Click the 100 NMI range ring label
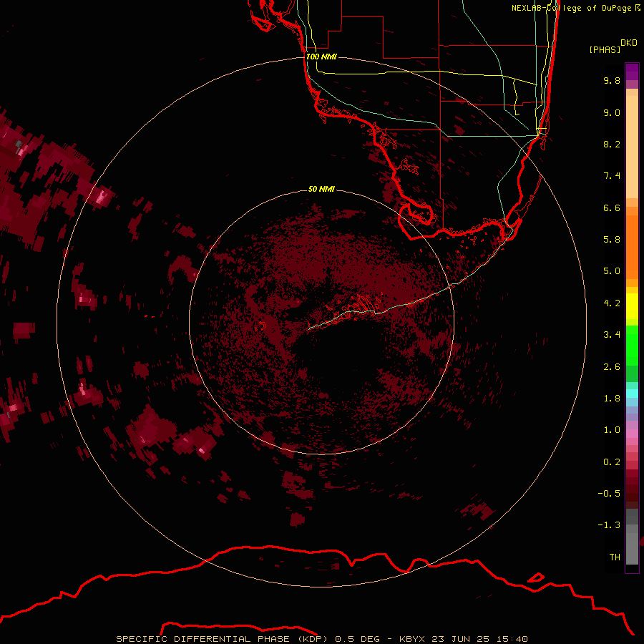The width and height of the screenshot is (644, 644). tap(321, 57)
